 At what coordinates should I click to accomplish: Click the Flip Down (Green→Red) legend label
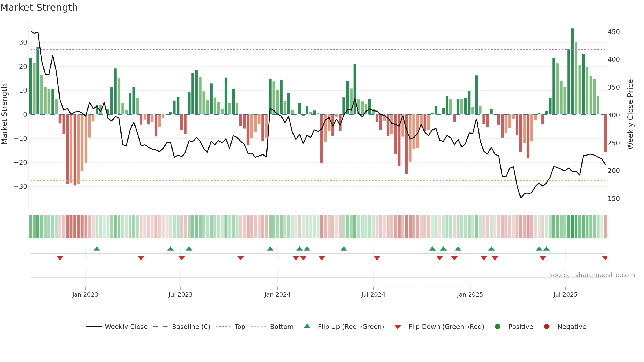tap(446, 327)
